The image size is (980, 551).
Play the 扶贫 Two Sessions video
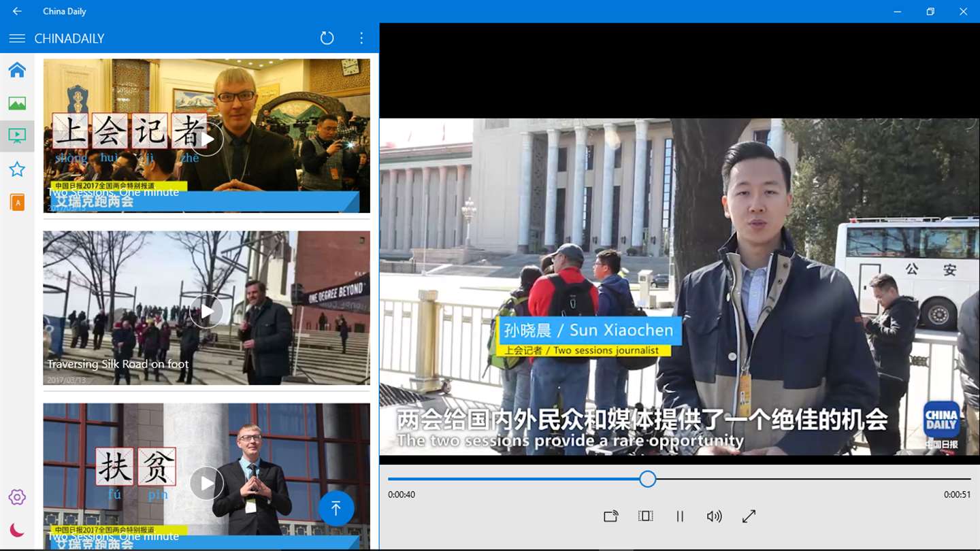[206, 484]
